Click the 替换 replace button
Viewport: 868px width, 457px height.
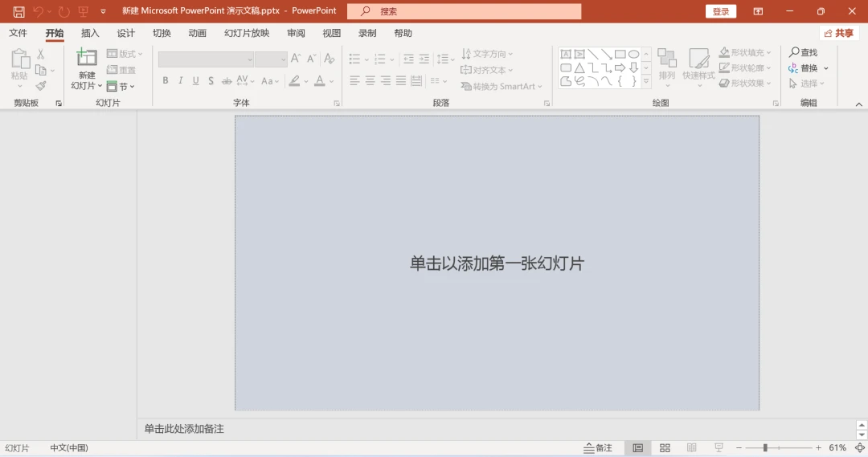point(803,68)
